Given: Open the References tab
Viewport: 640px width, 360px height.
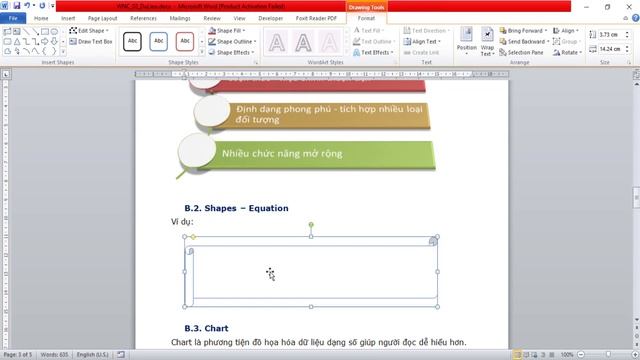Looking at the screenshot, I should [143, 18].
